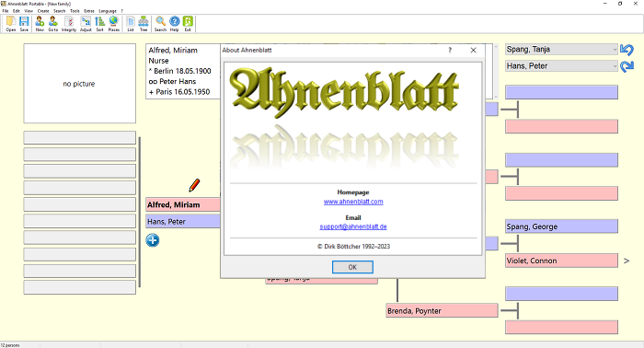The image size is (644, 348).
Task: Click the Ahnenblatt logo image
Action: coord(344,92)
